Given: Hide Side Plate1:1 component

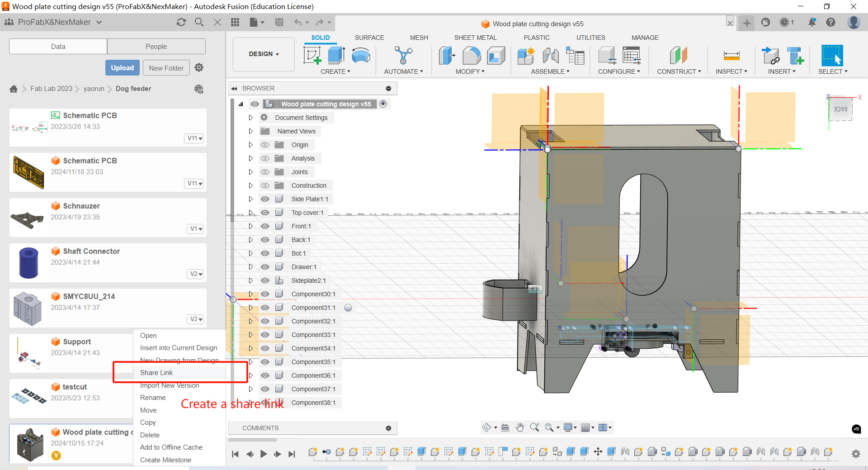Looking at the screenshot, I should [x=265, y=199].
